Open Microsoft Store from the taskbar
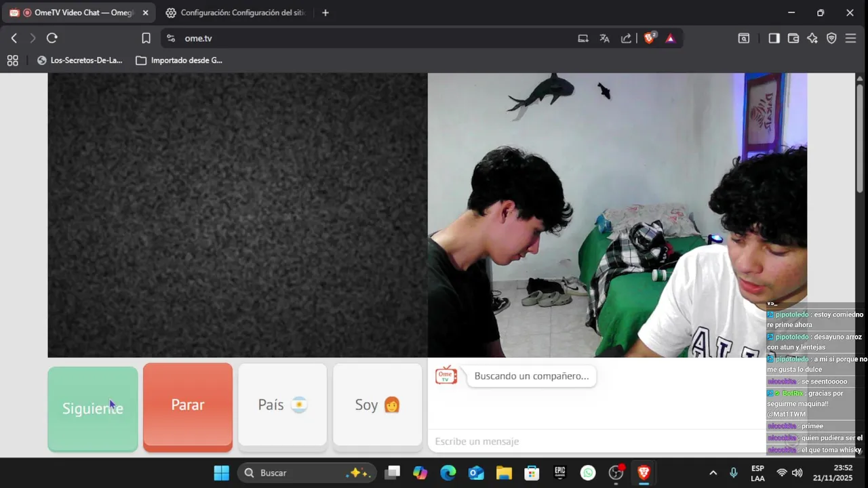The height and width of the screenshot is (488, 868). tap(532, 473)
